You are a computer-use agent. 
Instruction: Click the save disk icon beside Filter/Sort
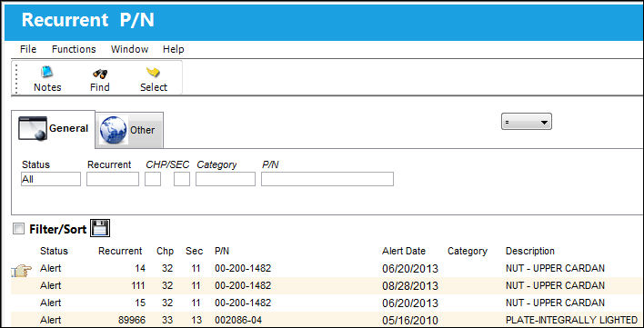[x=100, y=228]
